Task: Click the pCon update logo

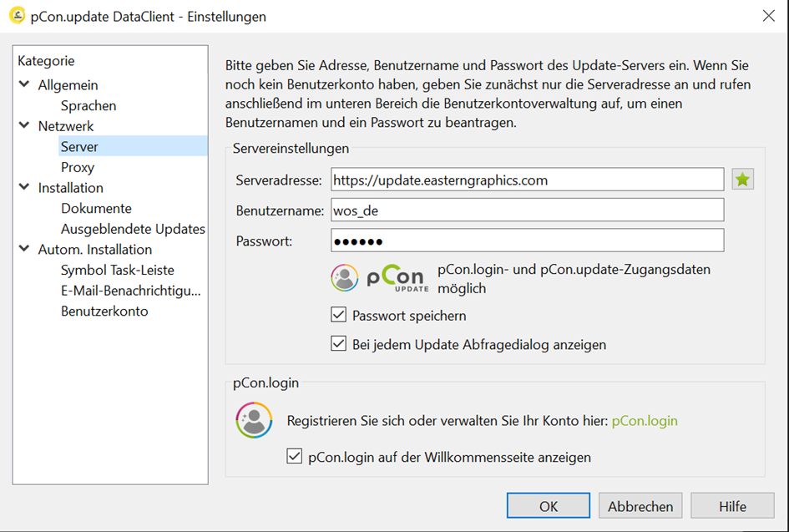Action: click(398, 278)
